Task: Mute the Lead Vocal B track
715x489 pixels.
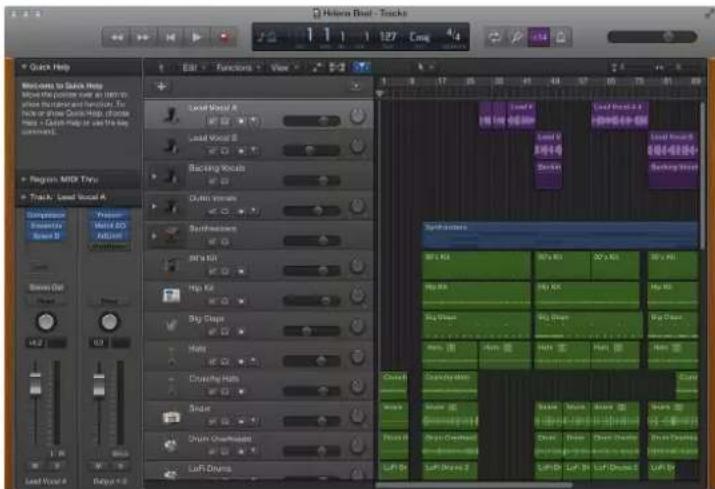Action: pos(212,151)
